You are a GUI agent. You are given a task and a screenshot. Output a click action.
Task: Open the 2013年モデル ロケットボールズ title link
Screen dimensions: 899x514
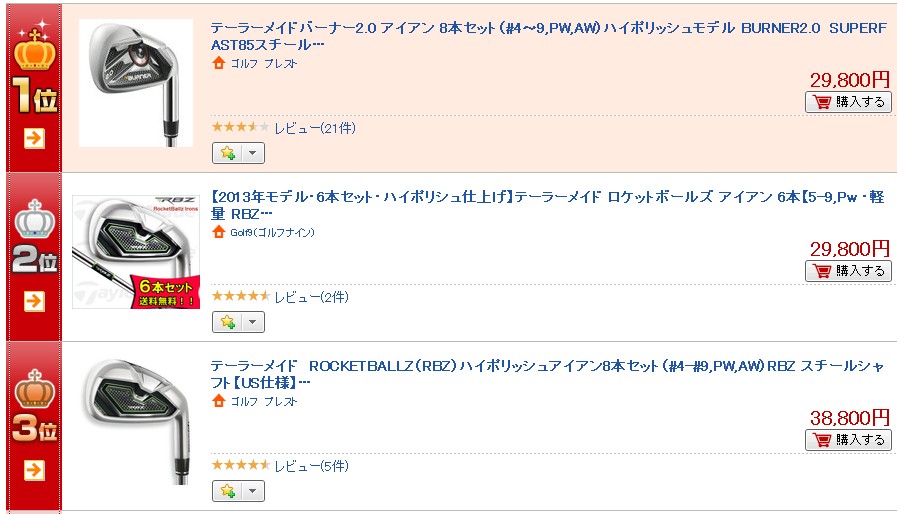(548, 205)
